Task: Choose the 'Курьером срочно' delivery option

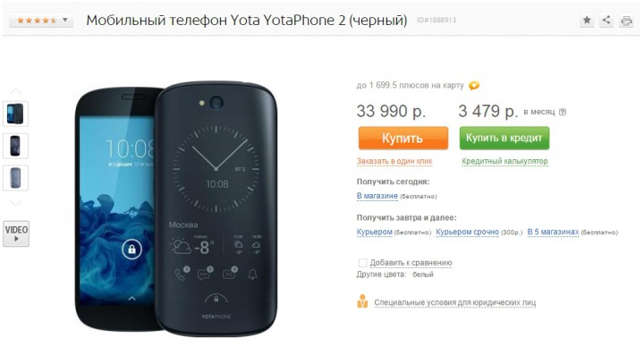Action: point(467,232)
